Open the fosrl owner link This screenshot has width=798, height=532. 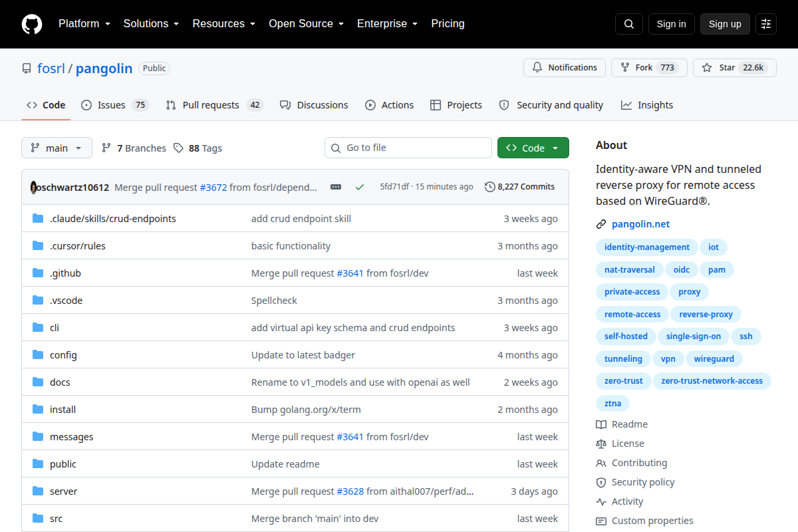tap(51, 68)
